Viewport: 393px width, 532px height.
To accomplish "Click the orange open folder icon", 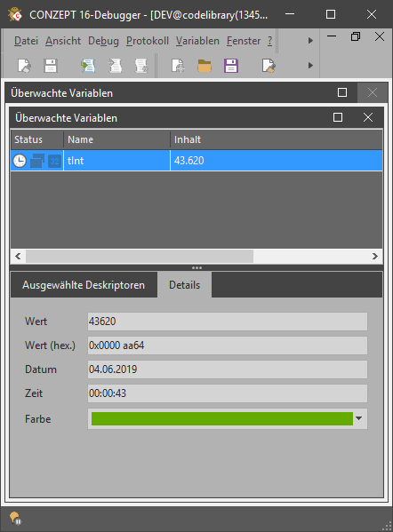I will (205, 66).
